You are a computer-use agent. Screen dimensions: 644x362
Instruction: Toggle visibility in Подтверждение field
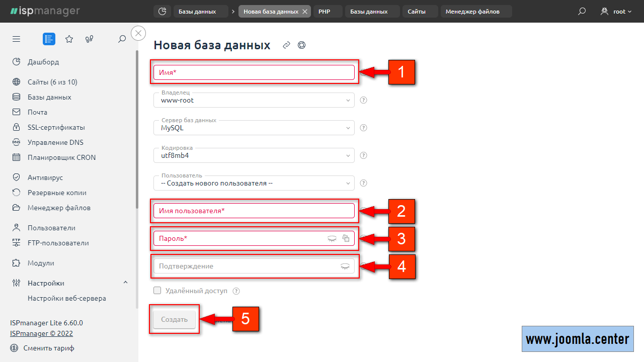pos(345,266)
